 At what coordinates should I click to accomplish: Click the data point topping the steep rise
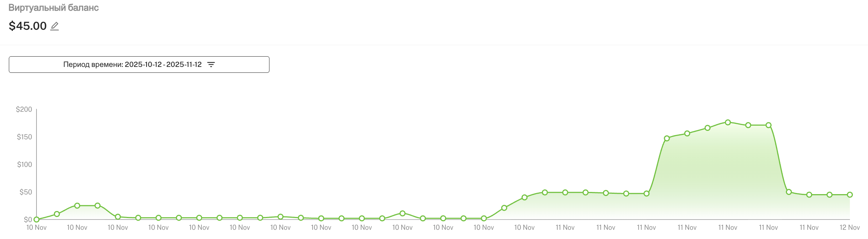[x=667, y=139]
